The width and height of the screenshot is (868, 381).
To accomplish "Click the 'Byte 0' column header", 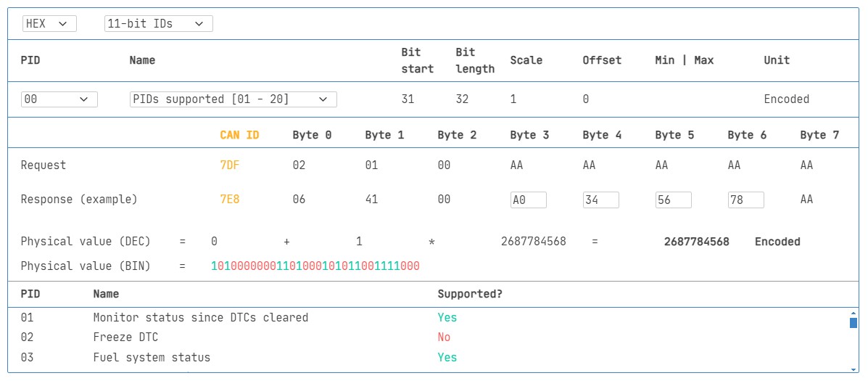I will coord(313,135).
